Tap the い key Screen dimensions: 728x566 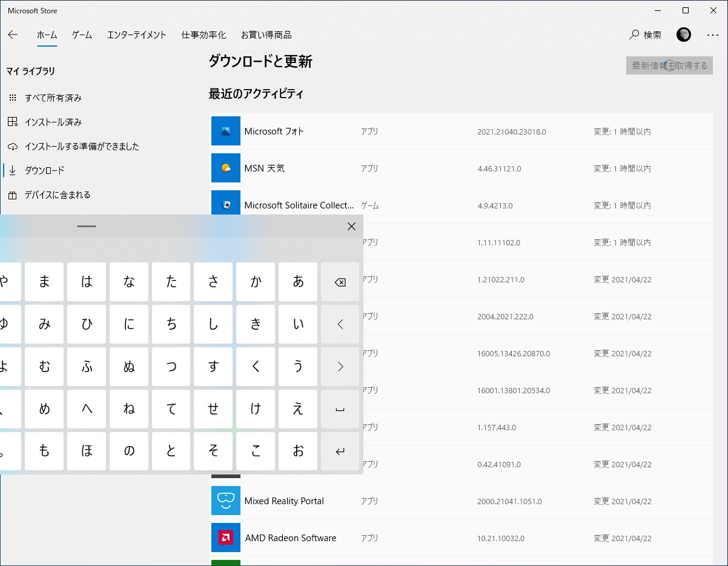pyautogui.click(x=298, y=324)
